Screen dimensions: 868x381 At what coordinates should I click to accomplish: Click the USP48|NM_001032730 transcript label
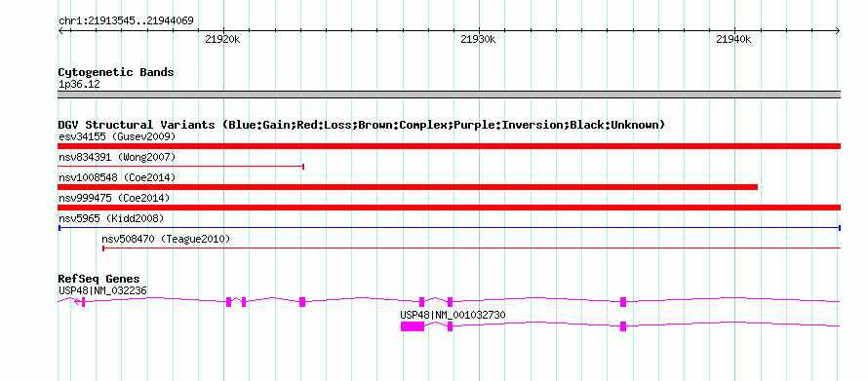point(453,315)
